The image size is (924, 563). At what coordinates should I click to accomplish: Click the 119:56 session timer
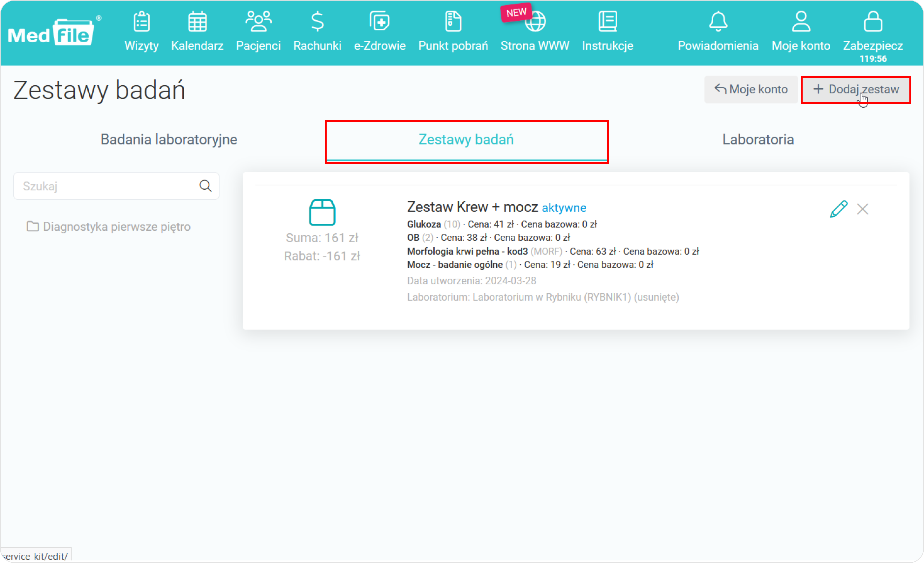[x=873, y=58]
